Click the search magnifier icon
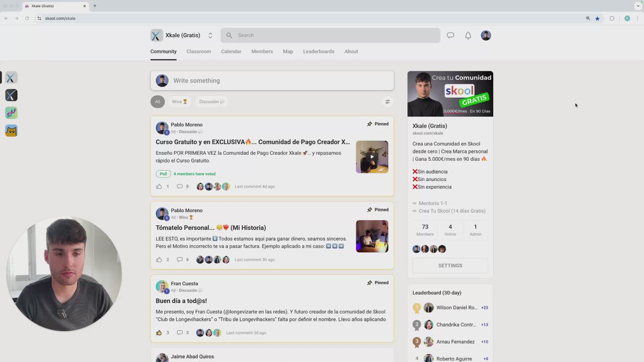 click(229, 35)
